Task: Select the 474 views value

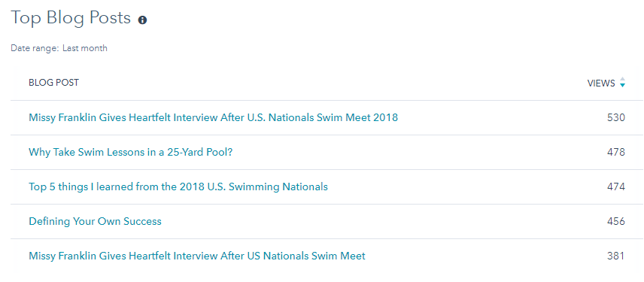Action: (615, 186)
